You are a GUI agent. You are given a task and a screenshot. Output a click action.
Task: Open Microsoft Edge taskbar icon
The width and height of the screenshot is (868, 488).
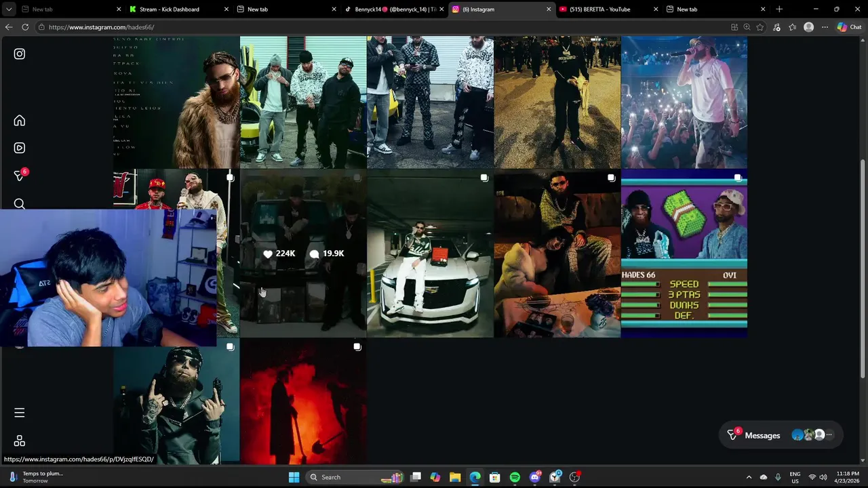click(x=475, y=477)
